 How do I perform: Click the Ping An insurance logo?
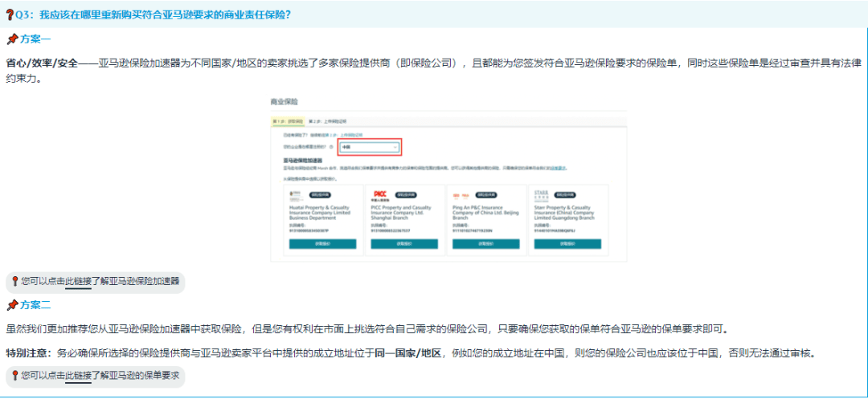[461, 195]
